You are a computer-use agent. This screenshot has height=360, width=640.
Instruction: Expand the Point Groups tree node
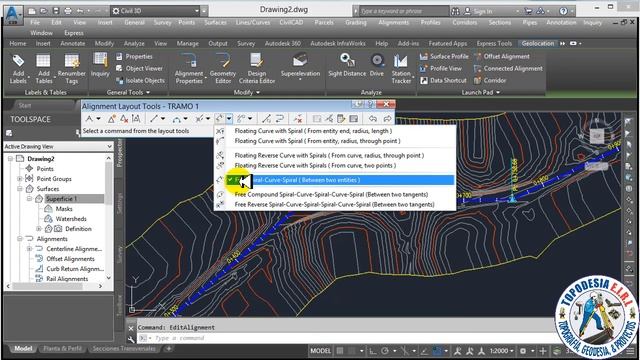coord(20,179)
